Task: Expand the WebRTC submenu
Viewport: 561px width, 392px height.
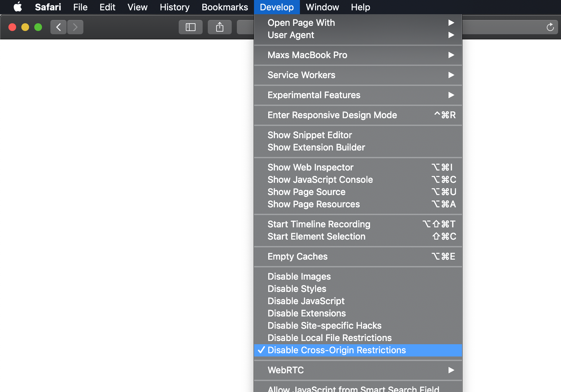Action: [x=358, y=370]
